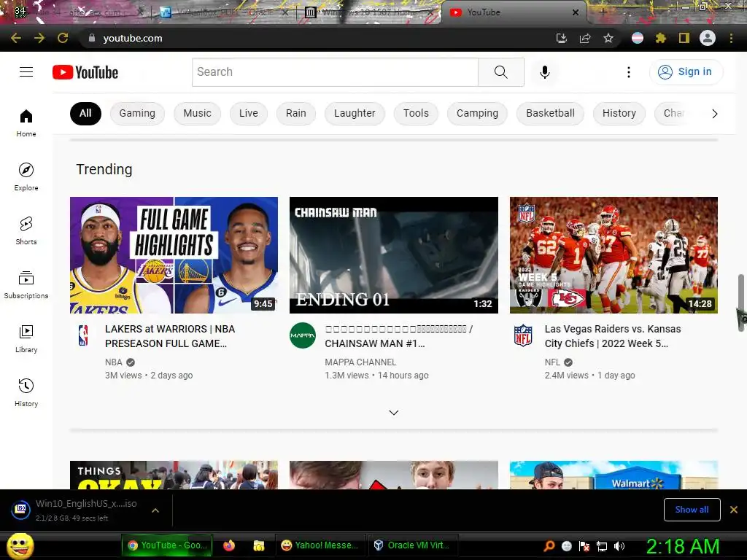The height and width of the screenshot is (560, 747).
Task: Select the Gaming filter chip
Action: point(137,113)
